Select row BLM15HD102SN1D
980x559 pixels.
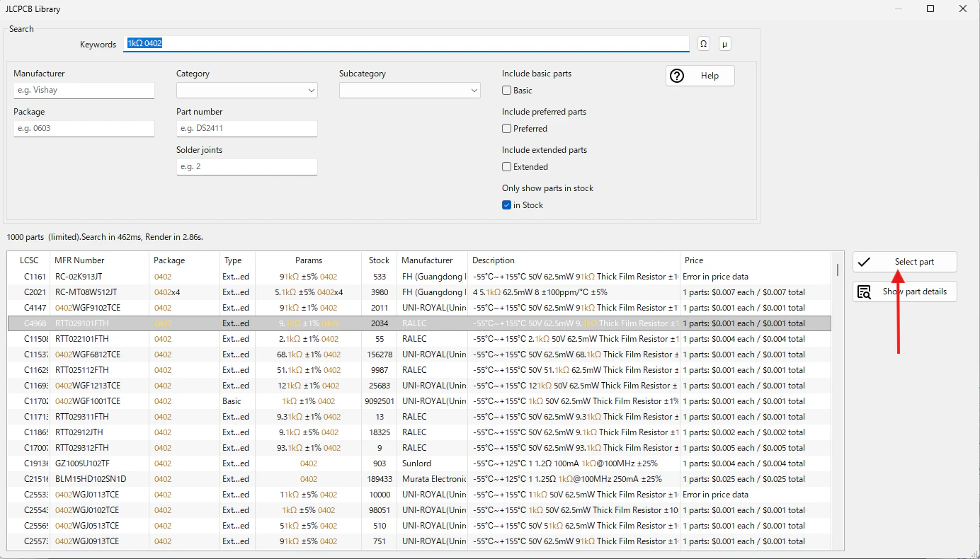coord(419,479)
